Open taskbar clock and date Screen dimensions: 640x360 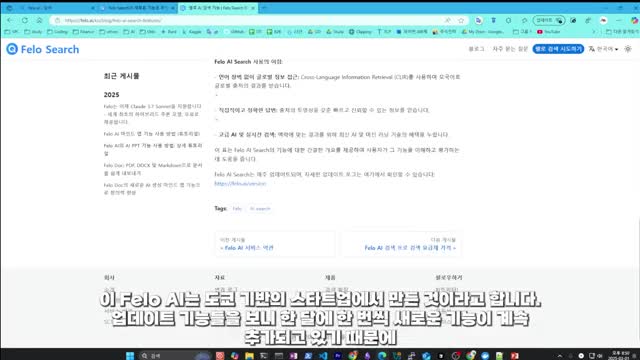click(620, 355)
